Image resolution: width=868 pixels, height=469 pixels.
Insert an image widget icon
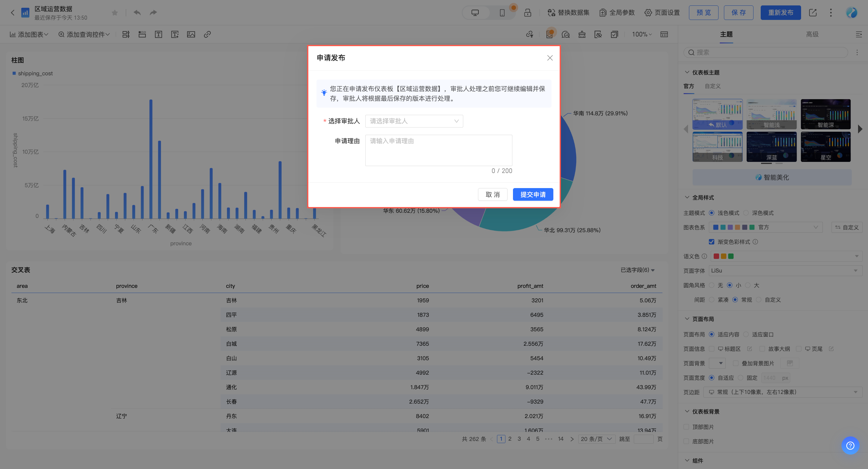(191, 34)
